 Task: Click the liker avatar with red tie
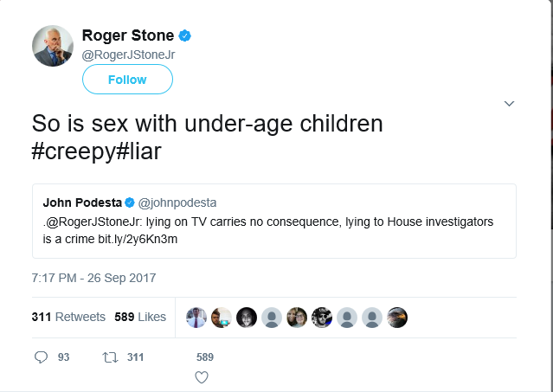pos(196,317)
